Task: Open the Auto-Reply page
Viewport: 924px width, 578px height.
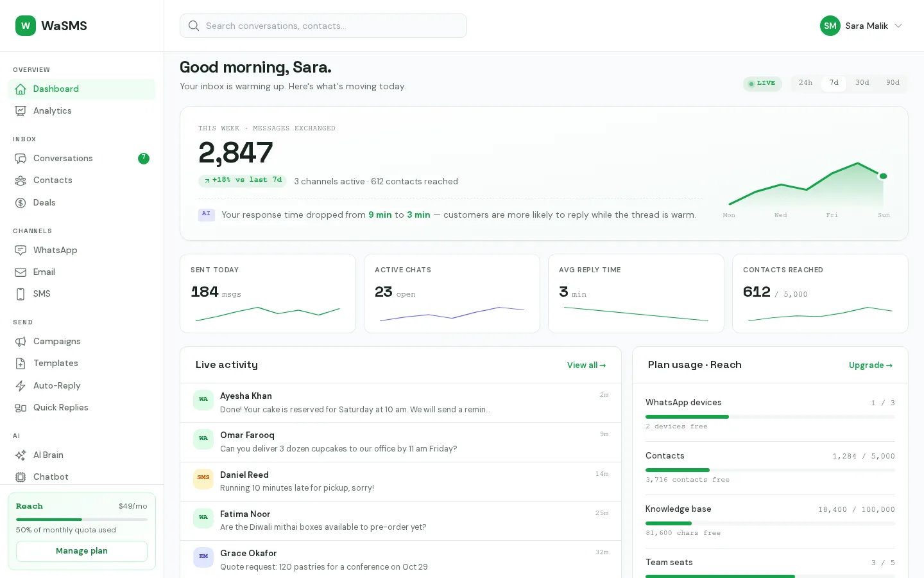Action: [x=81, y=386]
